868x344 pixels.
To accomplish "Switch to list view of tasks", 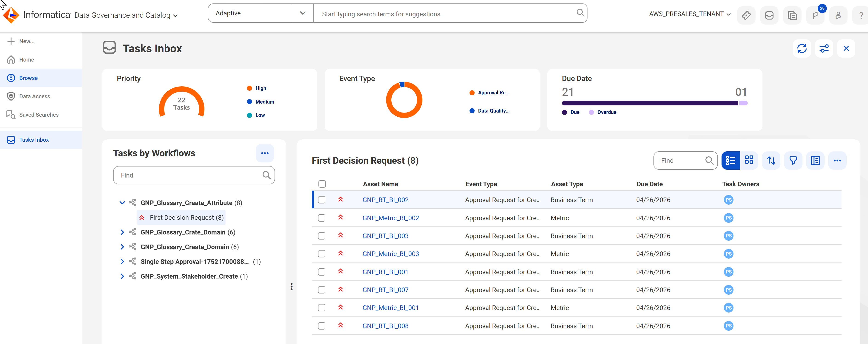I will click(730, 161).
